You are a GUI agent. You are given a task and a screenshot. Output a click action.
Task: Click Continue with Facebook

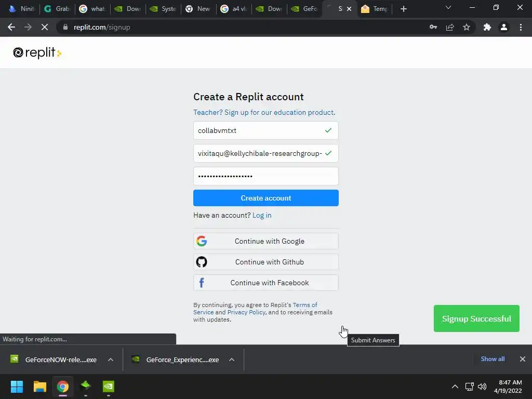(x=265, y=283)
